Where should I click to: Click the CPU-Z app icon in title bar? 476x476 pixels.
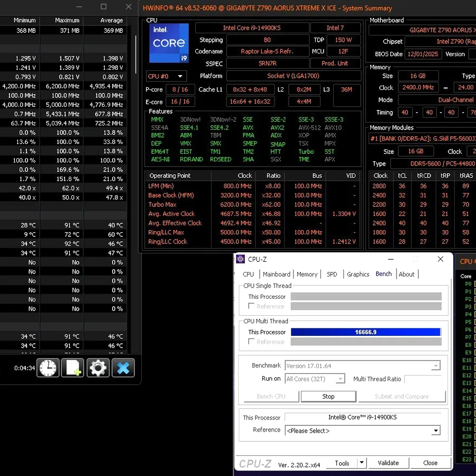tap(241, 259)
